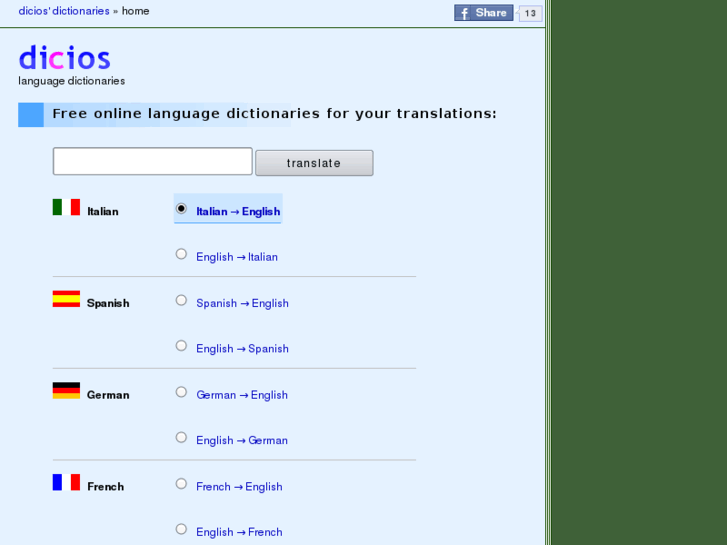
Task: Click the bold German language label
Action: click(x=108, y=395)
